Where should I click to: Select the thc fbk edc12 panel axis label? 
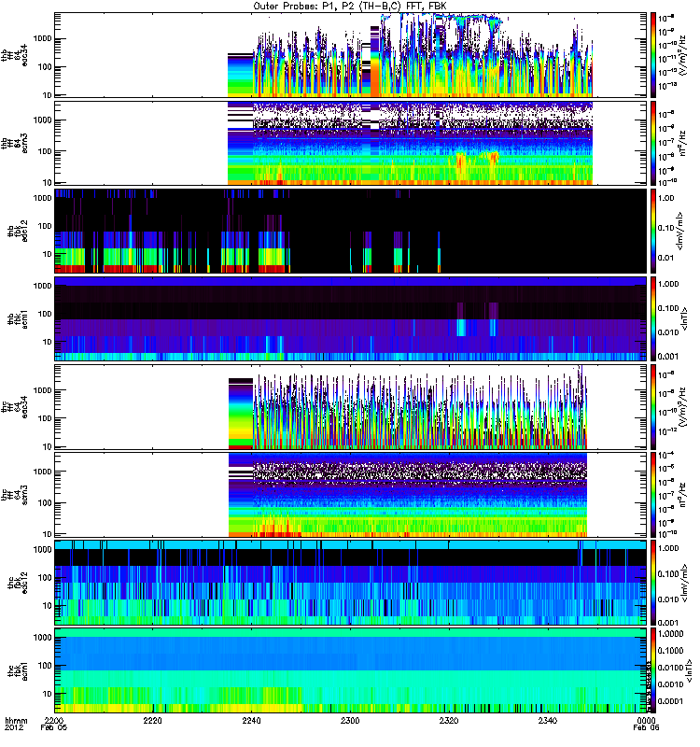click(18, 582)
